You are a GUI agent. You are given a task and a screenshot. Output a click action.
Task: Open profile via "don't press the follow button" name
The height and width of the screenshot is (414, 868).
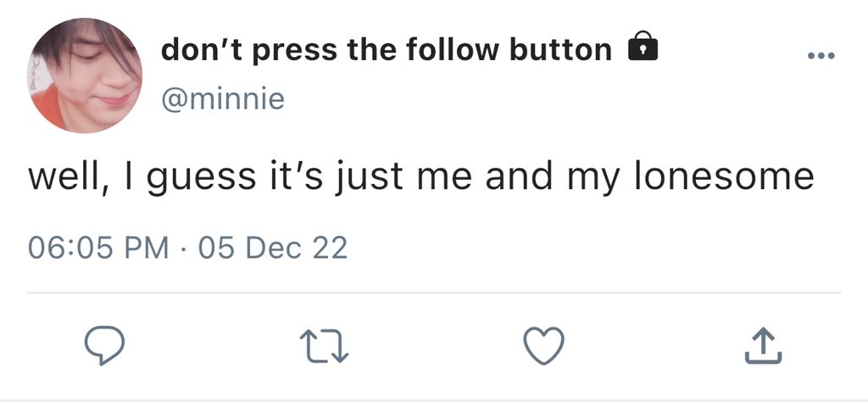pos(387,50)
